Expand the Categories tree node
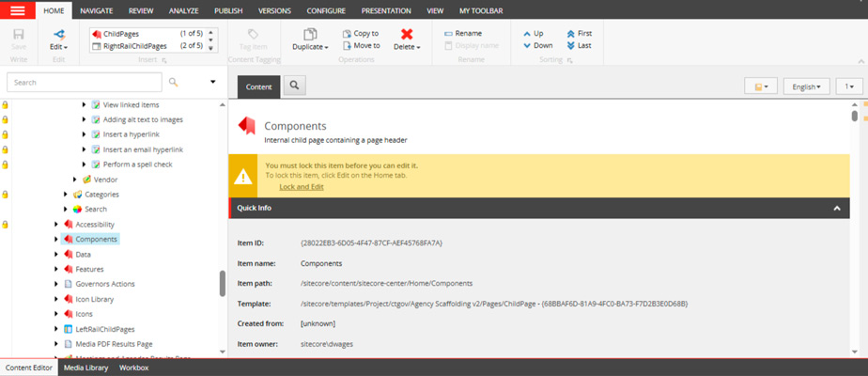 point(66,195)
